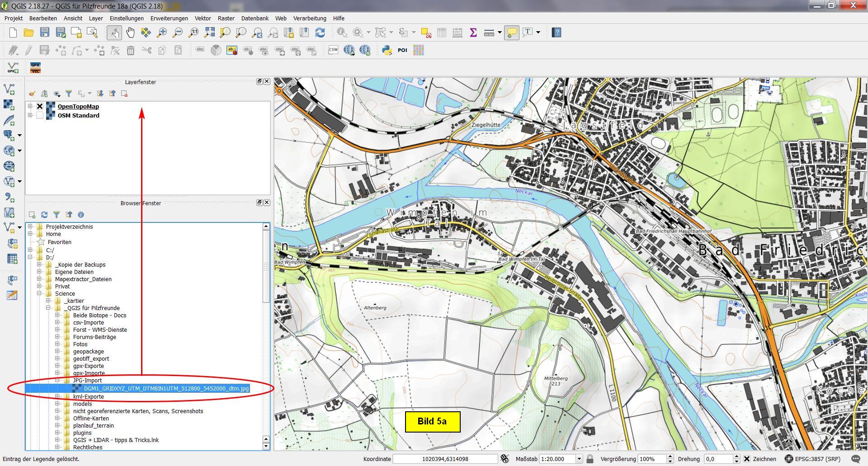The width and height of the screenshot is (868, 466).
Task: Click the Refresh map icon
Action: pyautogui.click(x=320, y=33)
